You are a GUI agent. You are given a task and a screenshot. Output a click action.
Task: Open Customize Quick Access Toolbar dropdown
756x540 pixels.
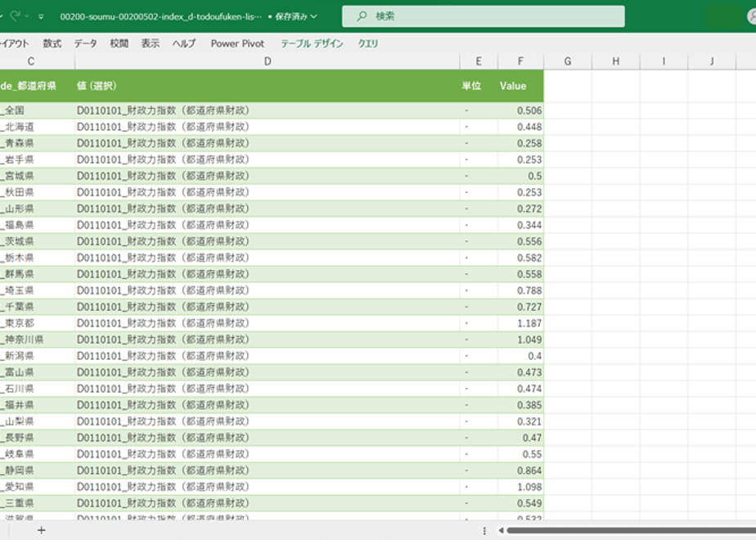(41, 16)
